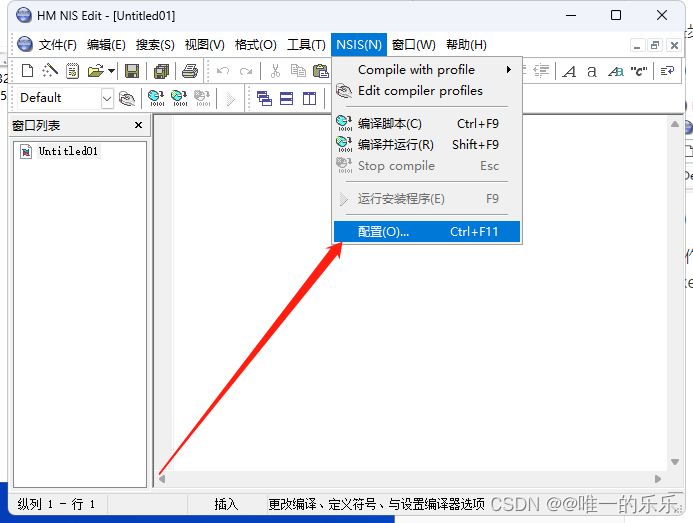693x523 pixels.
Task: Cut selection with scissors icon
Action: [x=275, y=71]
